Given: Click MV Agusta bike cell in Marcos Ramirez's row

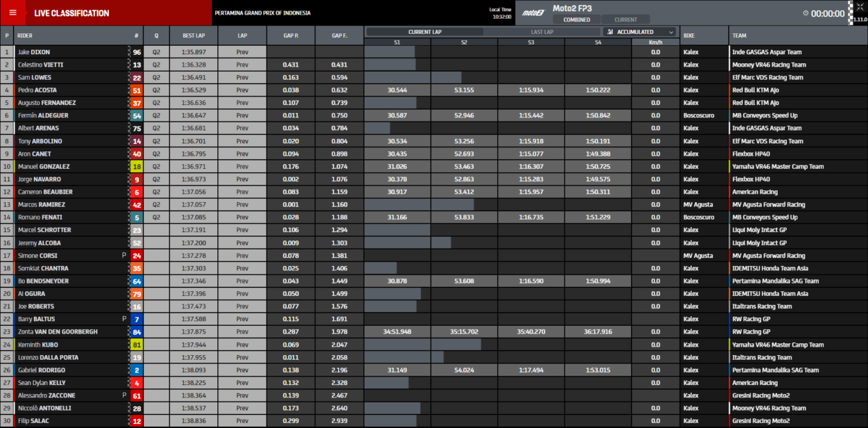Looking at the screenshot, I should 698,205.
